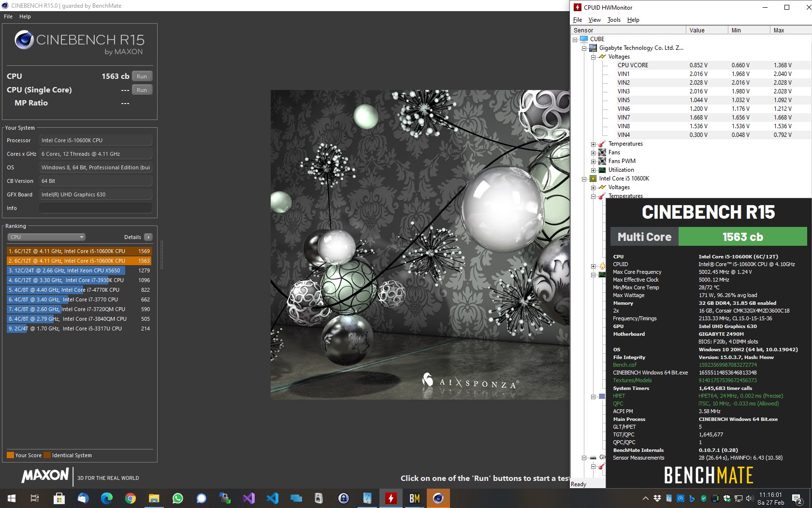Collapse the Intel Core i5 10600K node

(584, 179)
